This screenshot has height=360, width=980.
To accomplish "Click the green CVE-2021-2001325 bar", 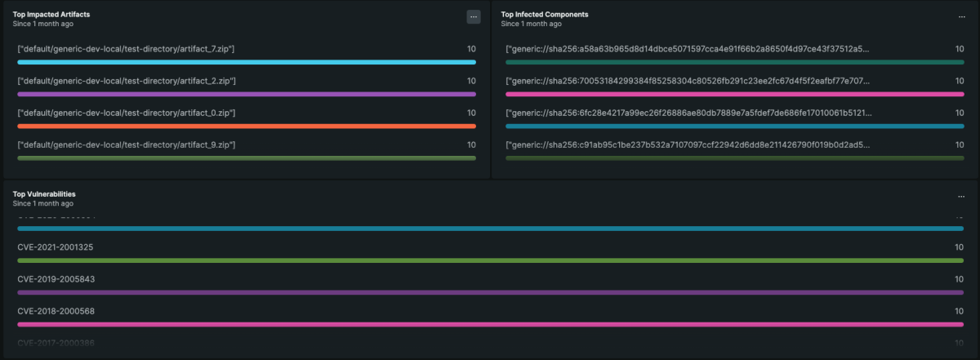I will 490,260.
